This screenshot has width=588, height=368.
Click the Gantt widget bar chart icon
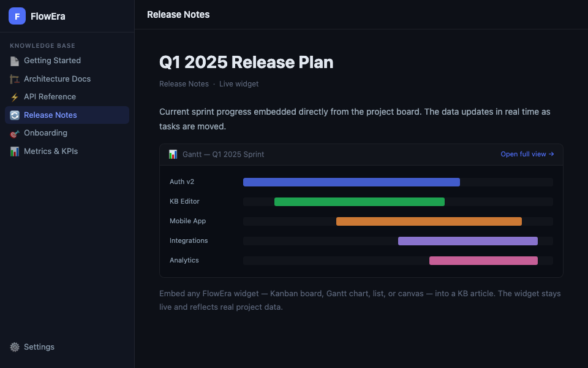tap(173, 155)
